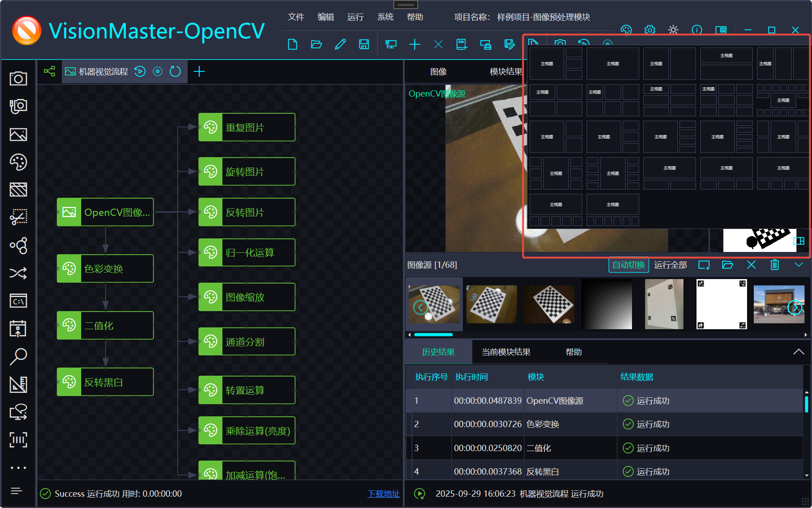Open image folder in image source bar

tap(728, 265)
